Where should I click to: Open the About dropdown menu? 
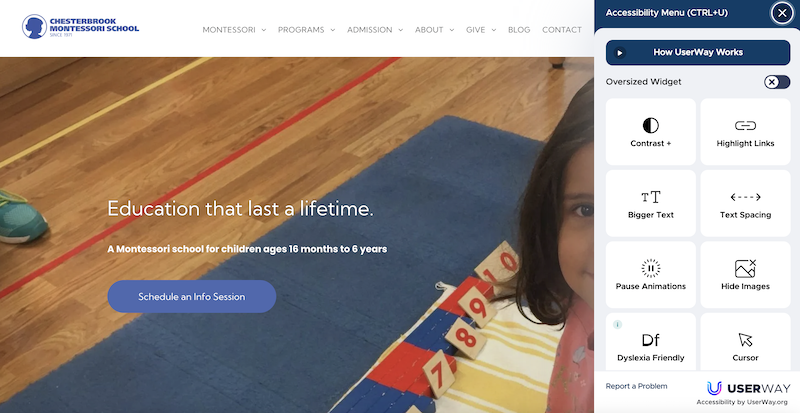[434, 30]
